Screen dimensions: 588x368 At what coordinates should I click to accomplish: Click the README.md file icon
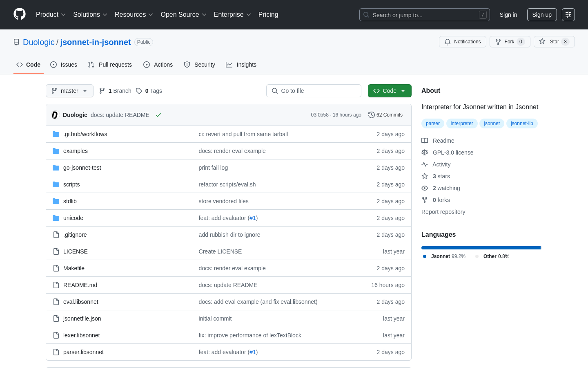click(56, 285)
